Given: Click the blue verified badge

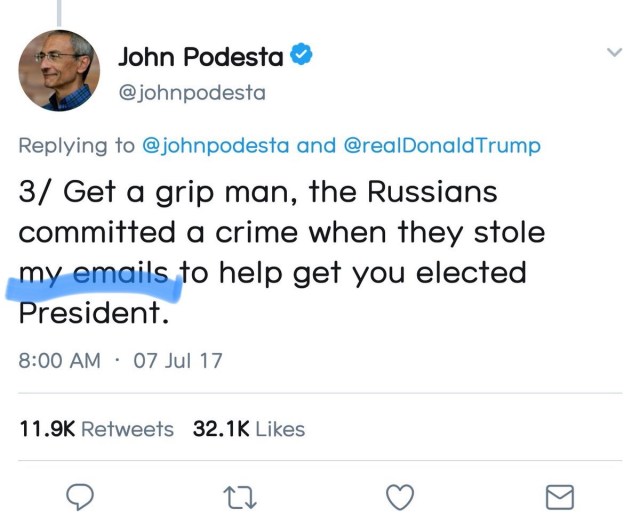Looking at the screenshot, I should click(301, 57).
